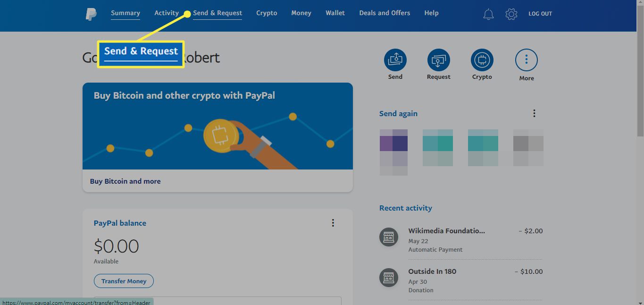Open account settings gear
This screenshot has width=644, height=305.
click(511, 14)
